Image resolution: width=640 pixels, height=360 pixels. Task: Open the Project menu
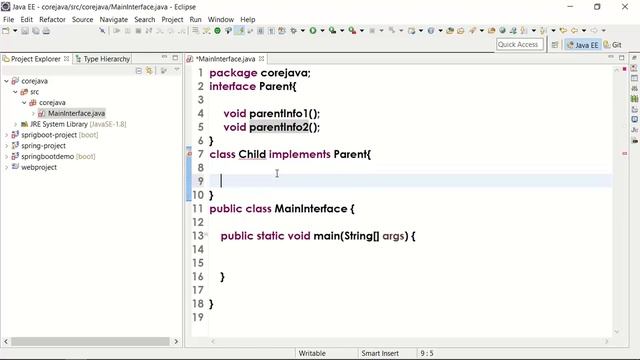pos(172,19)
